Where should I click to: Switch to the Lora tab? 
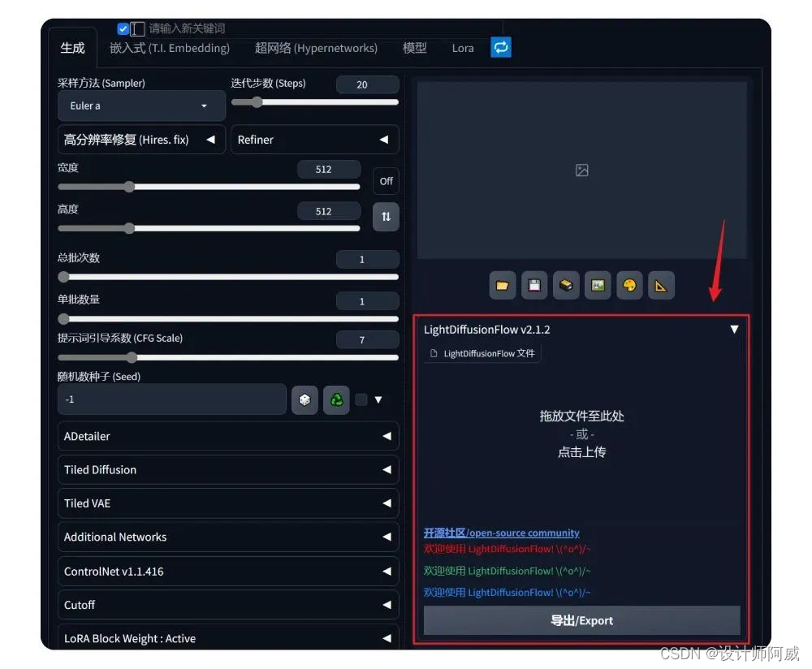coord(463,48)
